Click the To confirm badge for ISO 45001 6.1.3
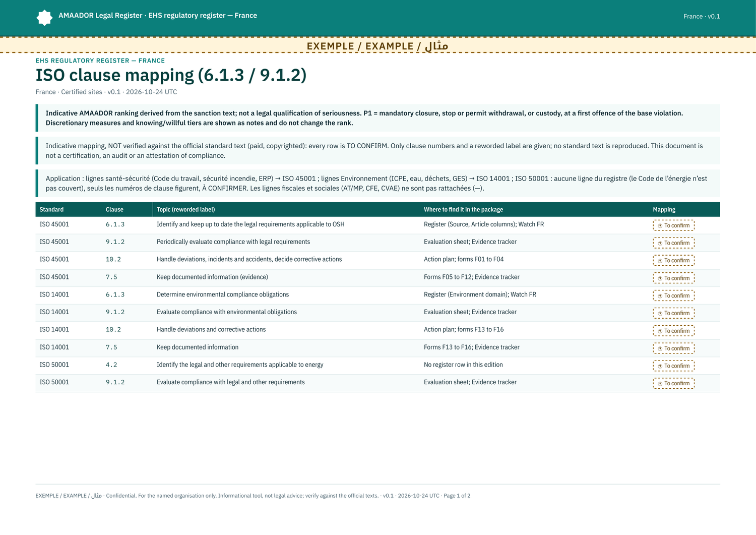This screenshot has height=535, width=756. [x=673, y=225]
